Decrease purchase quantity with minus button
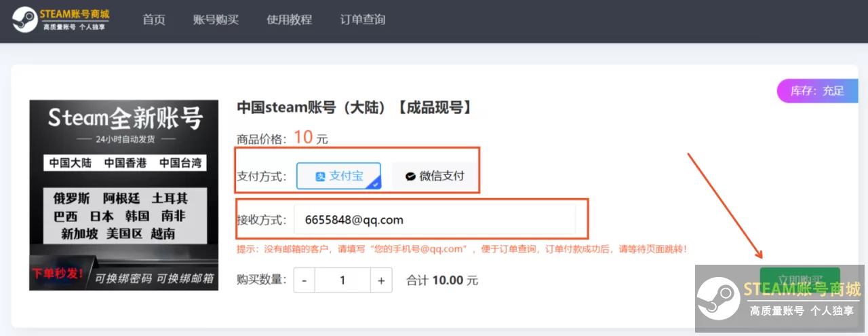Image resolution: width=868 pixels, height=336 pixels. click(x=304, y=280)
